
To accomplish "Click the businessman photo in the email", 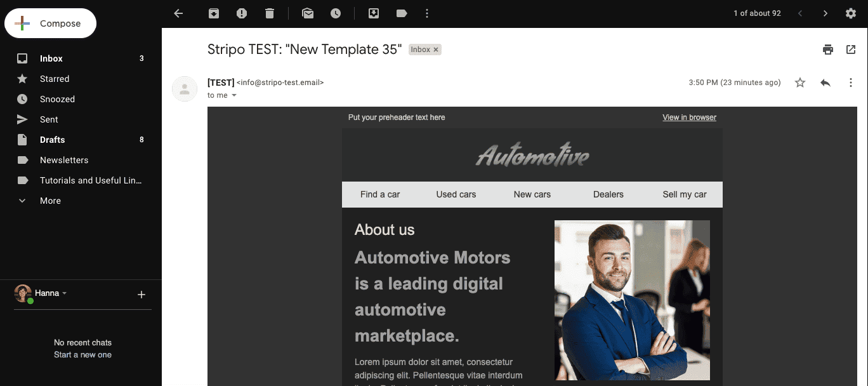I will tap(632, 300).
